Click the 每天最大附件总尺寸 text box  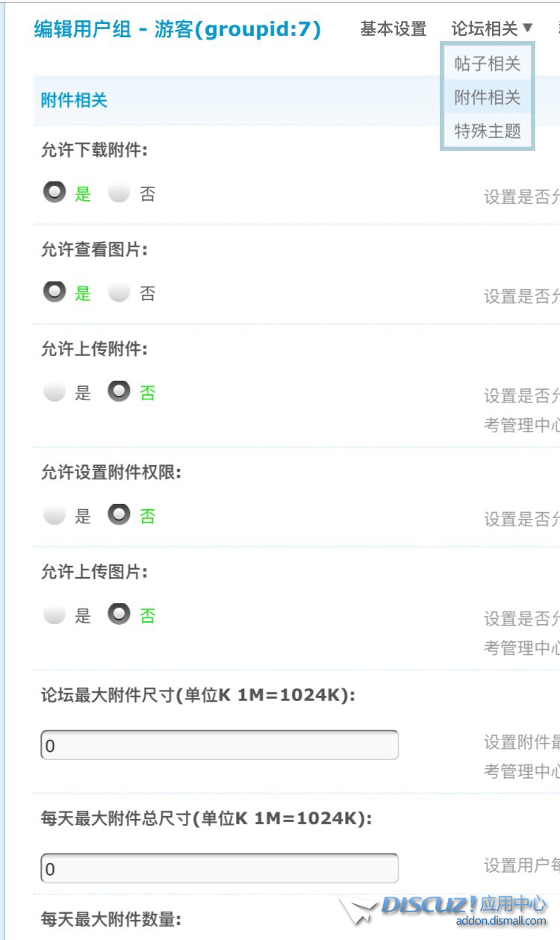[x=220, y=868]
